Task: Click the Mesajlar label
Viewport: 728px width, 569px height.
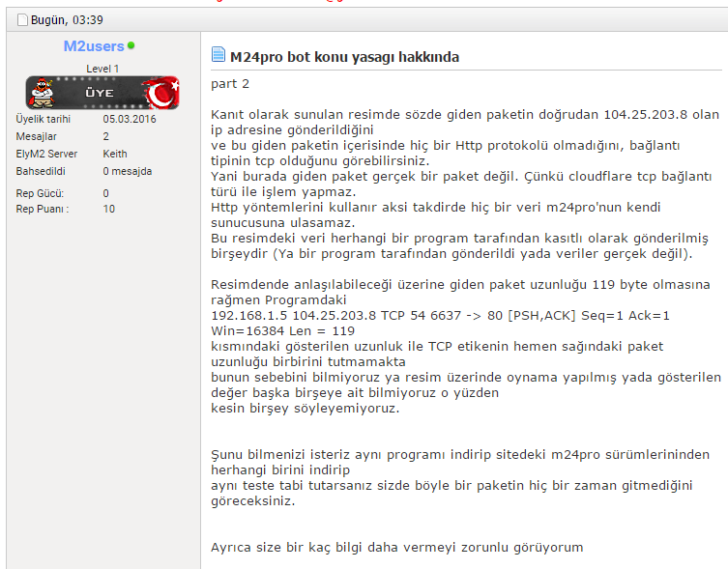Action: point(36,136)
